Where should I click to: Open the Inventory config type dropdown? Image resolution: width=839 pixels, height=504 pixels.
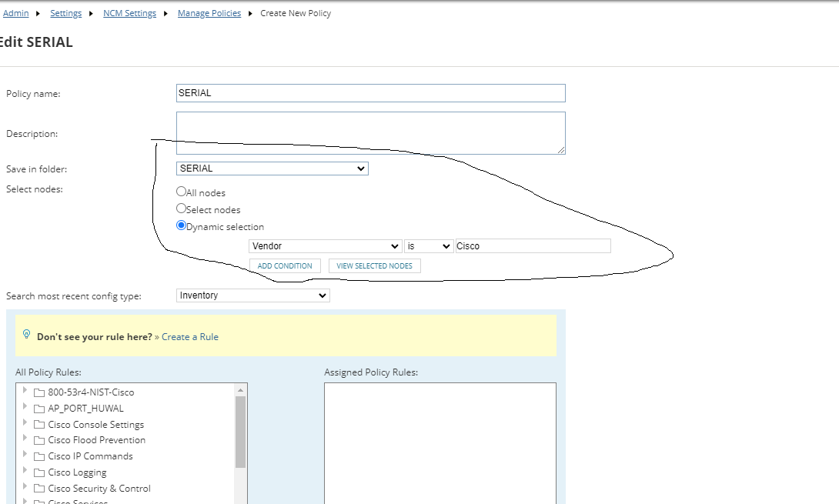(x=252, y=295)
